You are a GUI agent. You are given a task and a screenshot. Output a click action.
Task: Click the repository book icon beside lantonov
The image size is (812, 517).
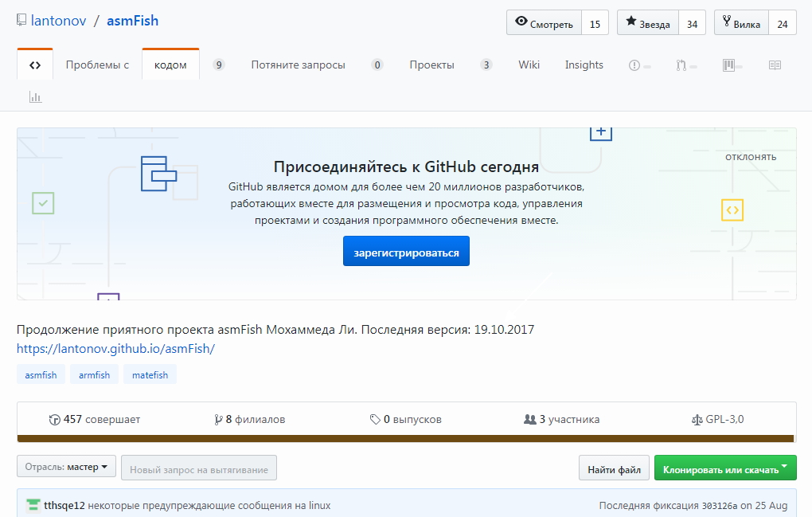(21, 20)
